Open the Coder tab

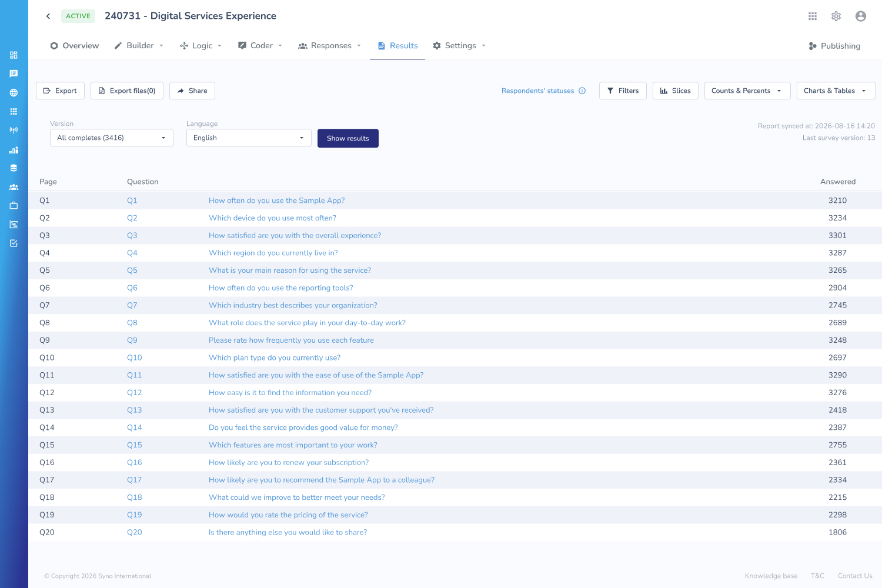[x=260, y=46]
